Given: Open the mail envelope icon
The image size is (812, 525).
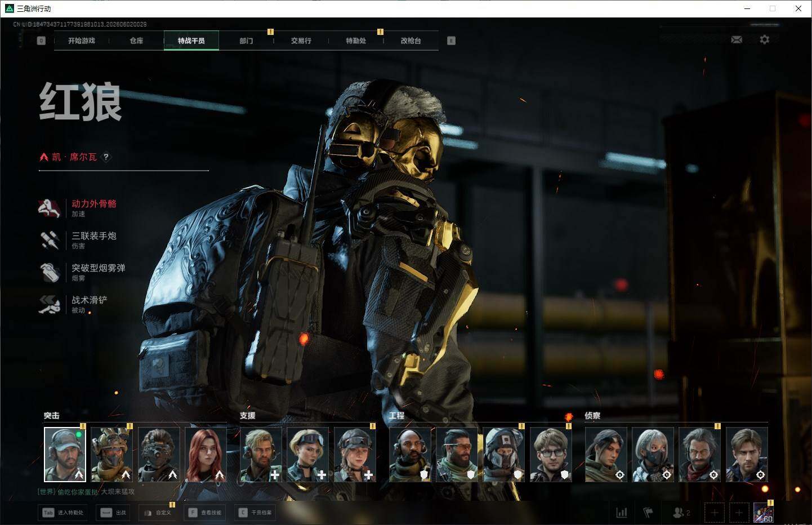Looking at the screenshot, I should coord(737,39).
